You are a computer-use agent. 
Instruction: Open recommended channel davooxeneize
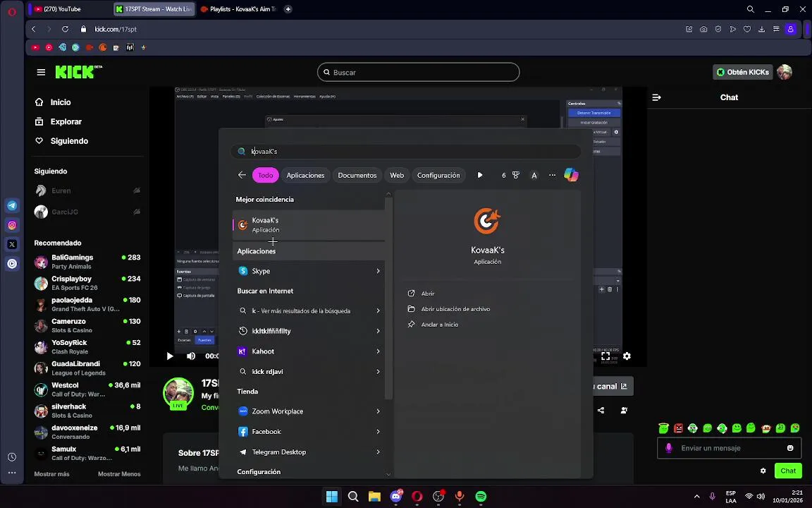click(87, 432)
